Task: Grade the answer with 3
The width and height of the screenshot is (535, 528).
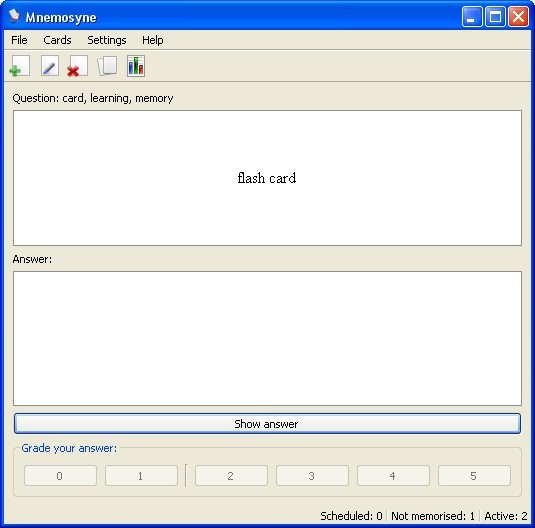Action: 312,475
